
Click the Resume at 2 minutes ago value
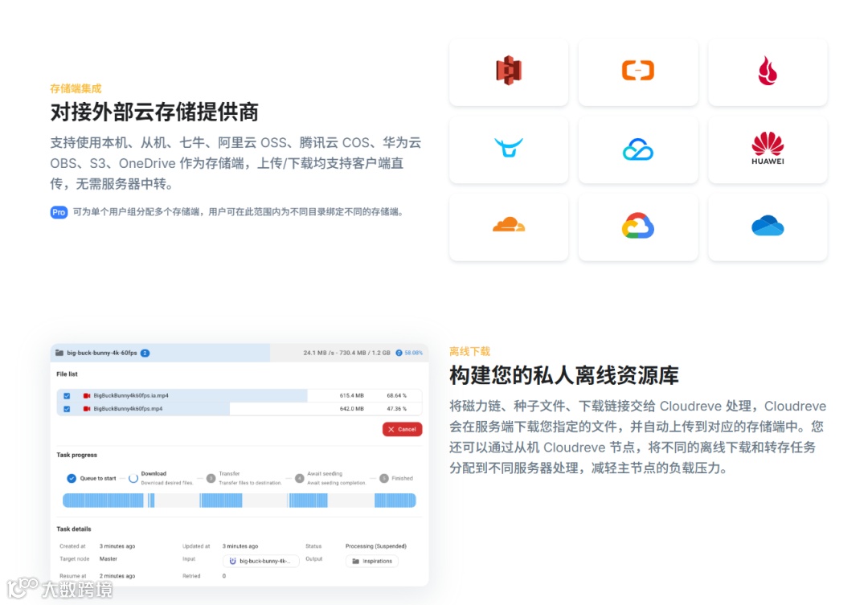117,576
